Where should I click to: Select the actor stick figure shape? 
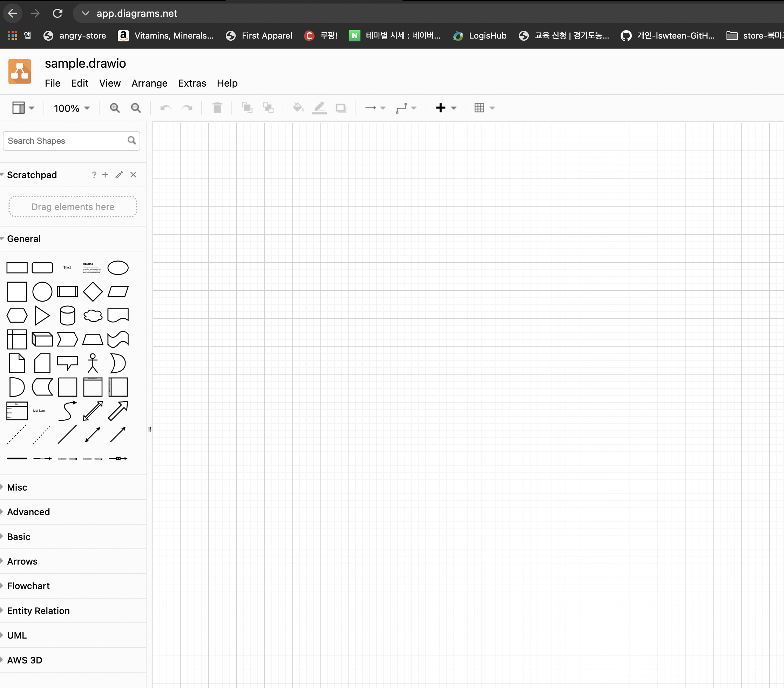(x=93, y=363)
